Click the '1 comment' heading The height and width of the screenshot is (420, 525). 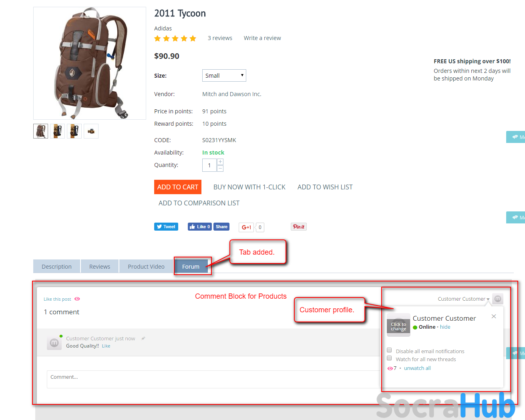pos(62,312)
